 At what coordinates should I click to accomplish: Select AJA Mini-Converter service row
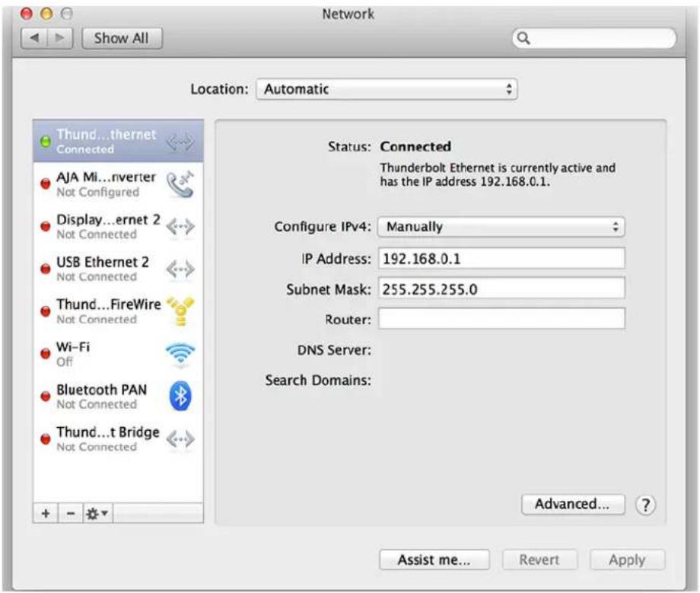118,184
